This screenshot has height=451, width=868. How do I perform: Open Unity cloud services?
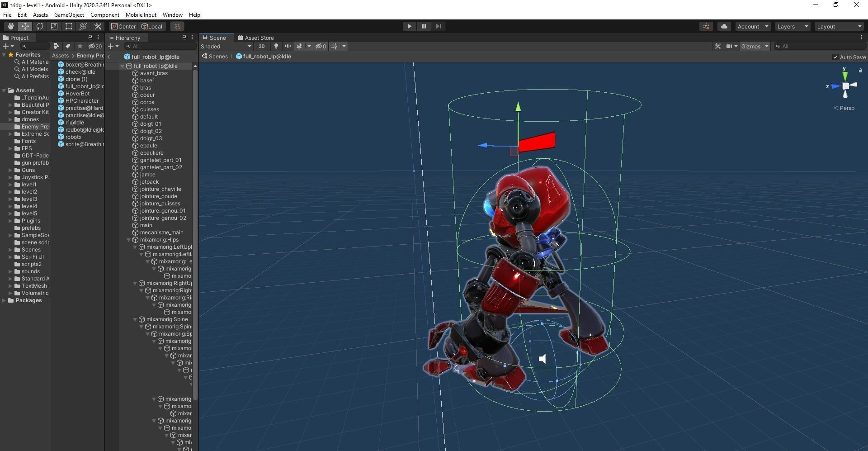[724, 26]
